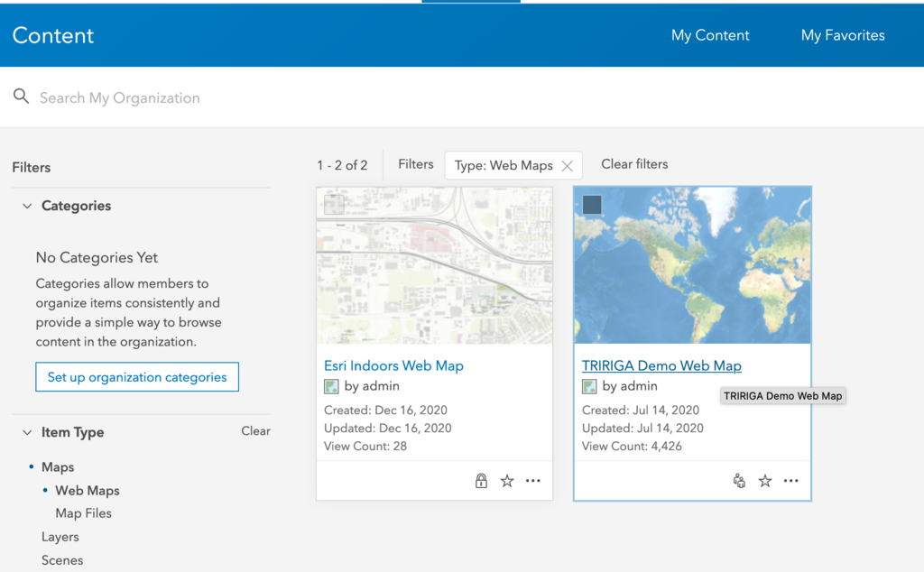
Task: Collapse the Item Type filter section
Action: pyautogui.click(x=27, y=432)
